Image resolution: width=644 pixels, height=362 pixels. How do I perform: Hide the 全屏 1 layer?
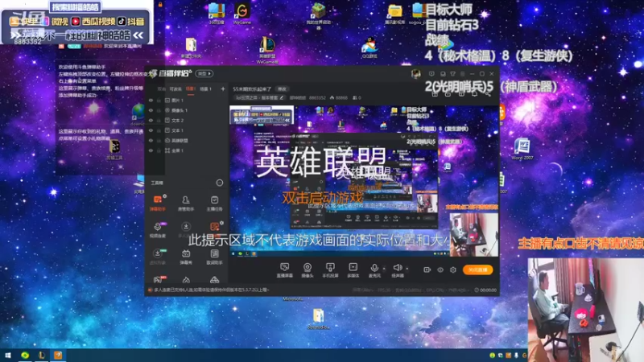pyautogui.click(x=151, y=150)
